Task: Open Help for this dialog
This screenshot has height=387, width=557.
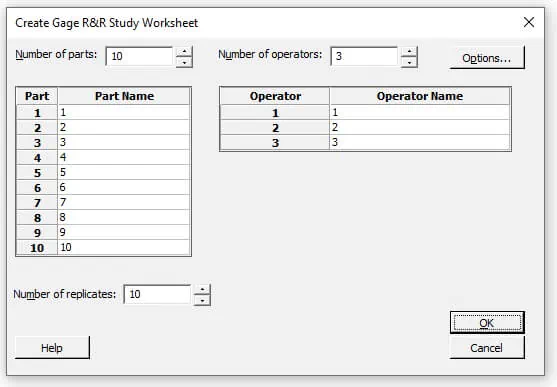Action: tap(52, 348)
